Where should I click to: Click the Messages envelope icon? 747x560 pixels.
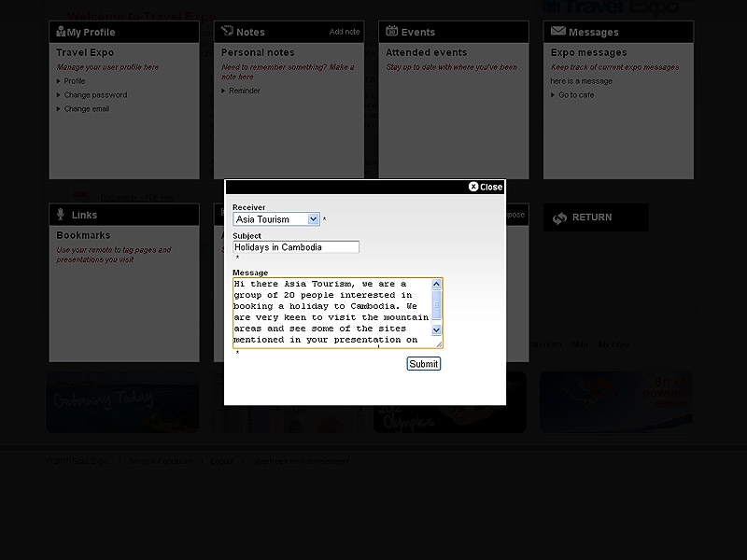[x=557, y=32]
